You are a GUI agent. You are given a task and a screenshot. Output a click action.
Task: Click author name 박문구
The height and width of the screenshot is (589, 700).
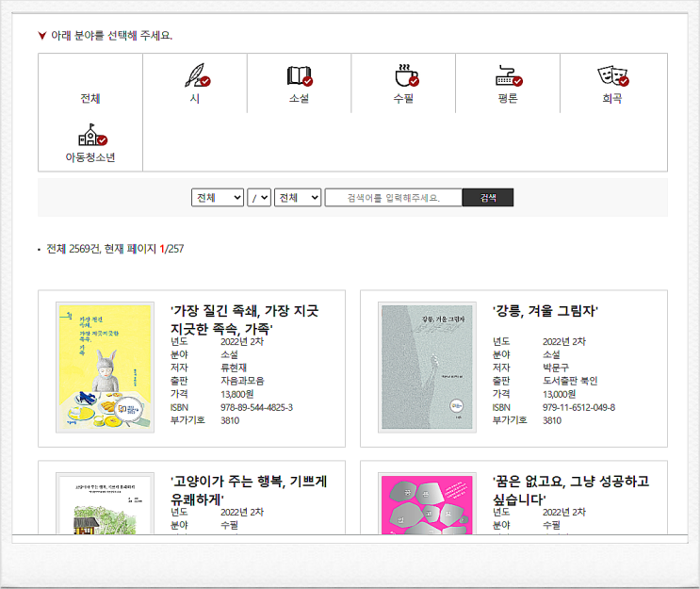point(556,368)
